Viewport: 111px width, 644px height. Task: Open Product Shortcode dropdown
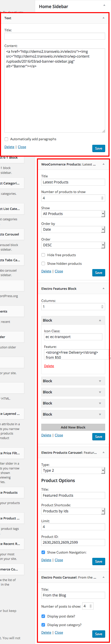coord(73,511)
